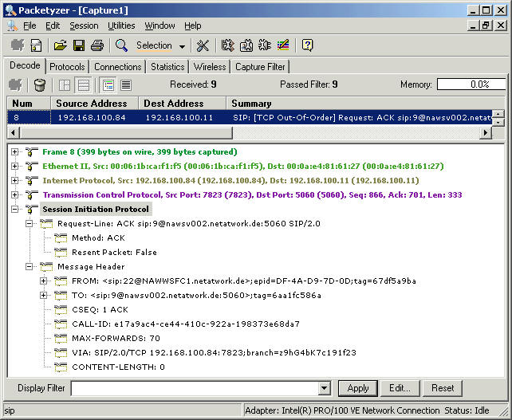Open the Selection dropdown arrow
The width and height of the screenshot is (512, 420).
coord(182,46)
